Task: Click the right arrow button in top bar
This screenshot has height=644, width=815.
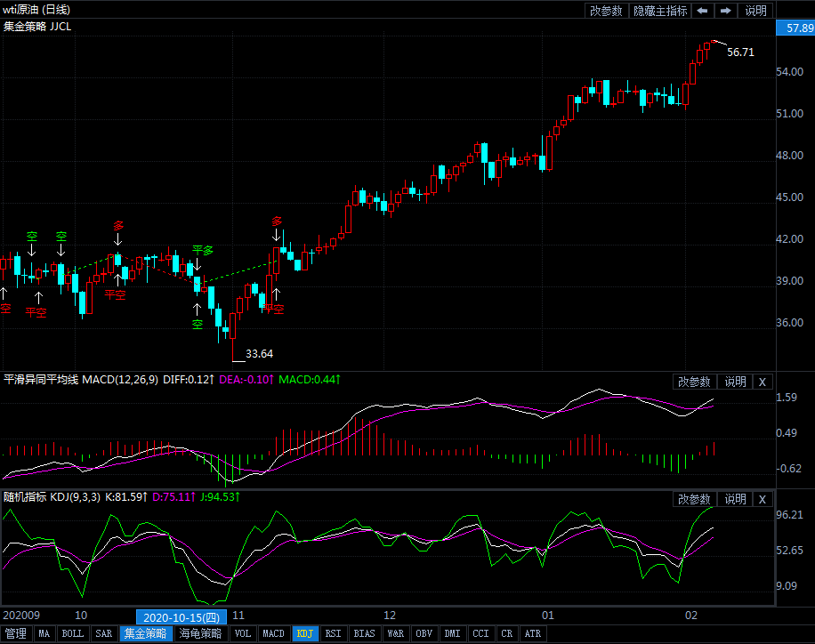Action: click(726, 11)
